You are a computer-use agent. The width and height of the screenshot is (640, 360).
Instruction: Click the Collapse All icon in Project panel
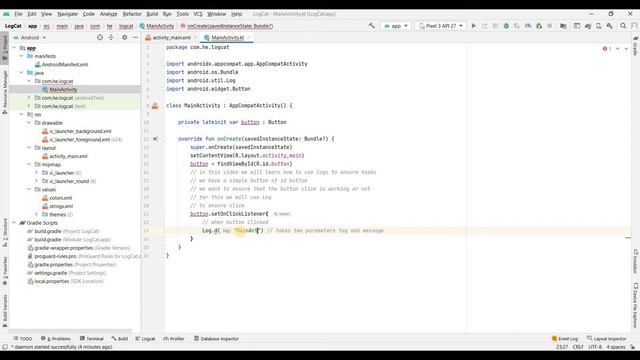coord(111,38)
